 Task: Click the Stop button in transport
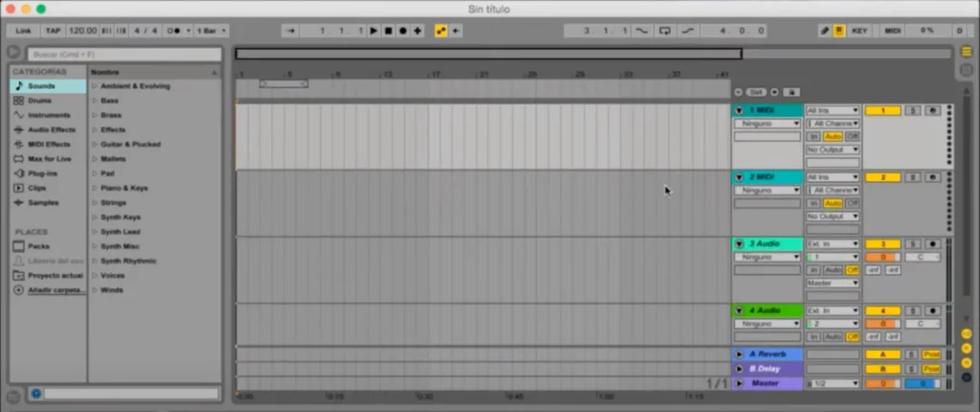[x=388, y=31]
